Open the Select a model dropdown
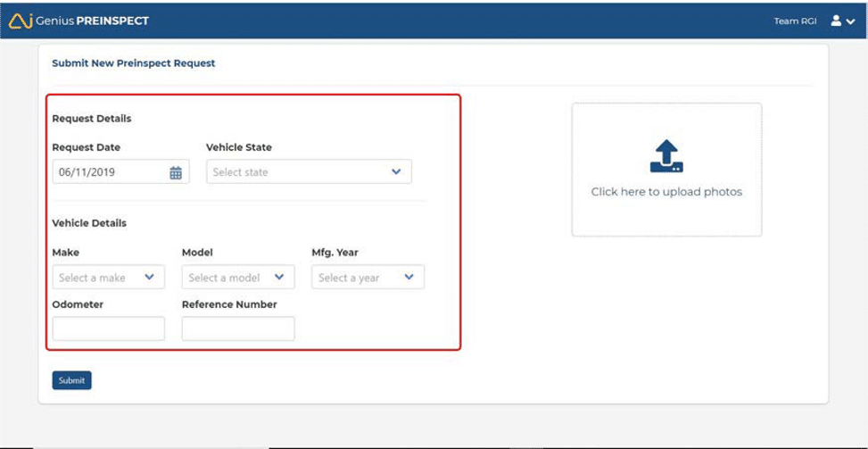868x449 pixels. point(238,277)
